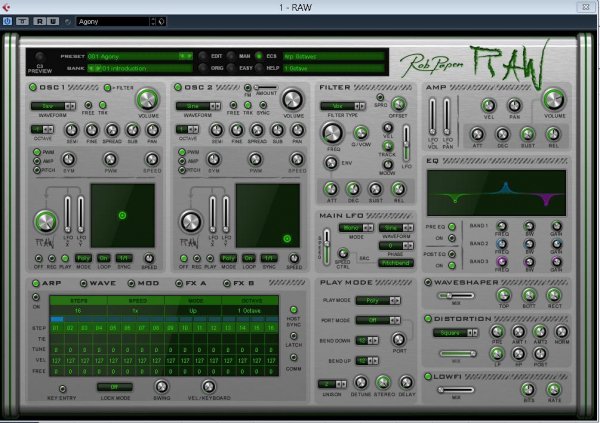Click the blue power bypass button

(x=7, y=21)
